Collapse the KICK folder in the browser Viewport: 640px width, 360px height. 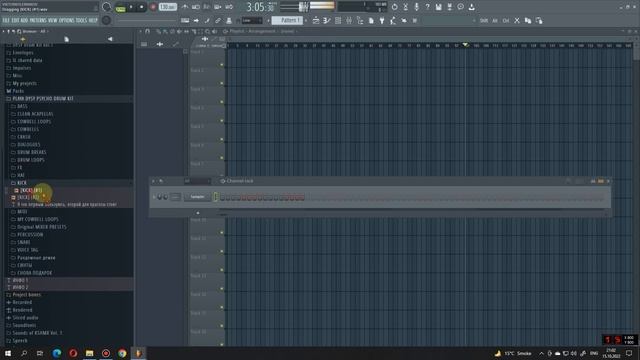click(22, 183)
